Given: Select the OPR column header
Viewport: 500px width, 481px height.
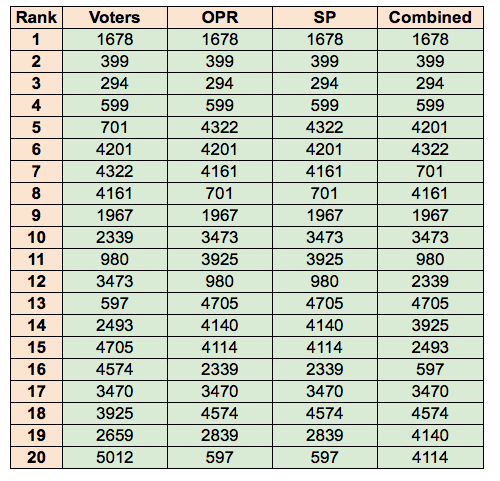Looking at the screenshot, I should (220, 17).
